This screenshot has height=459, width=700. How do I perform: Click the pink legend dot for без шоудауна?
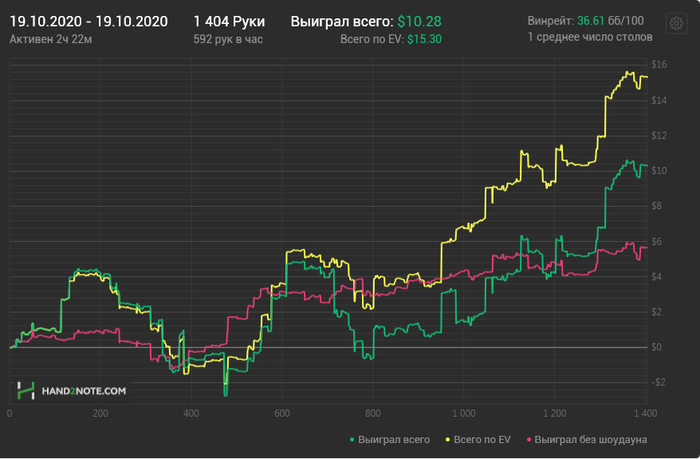529,440
